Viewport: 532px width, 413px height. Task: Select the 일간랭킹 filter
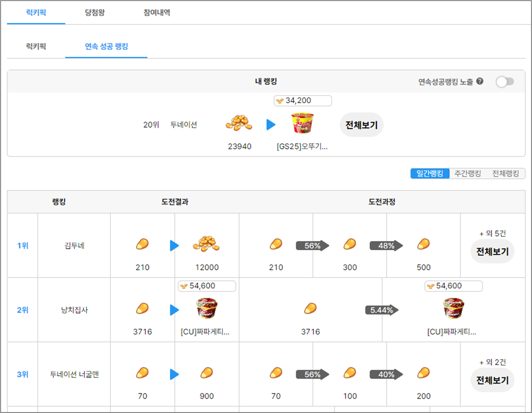pyautogui.click(x=430, y=174)
